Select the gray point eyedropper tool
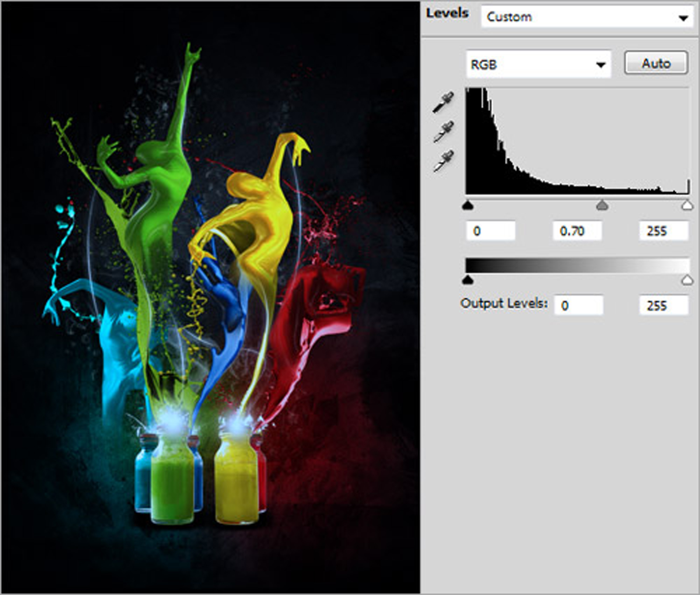The width and height of the screenshot is (700, 595). pyautogui.click(x=443, y=132)
